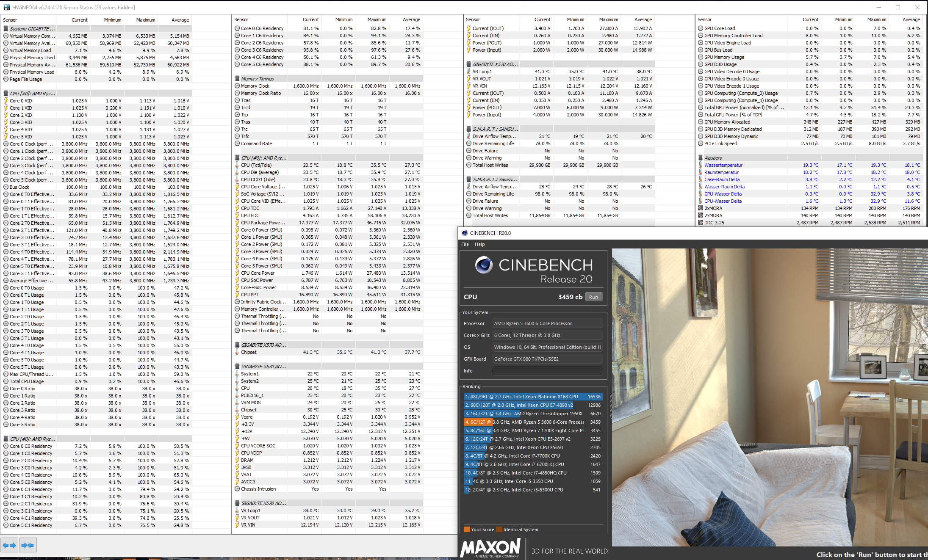The image size is (928, 560).
Task: Collapse the Aquaero sensor group header
Action: click(713, 158)
